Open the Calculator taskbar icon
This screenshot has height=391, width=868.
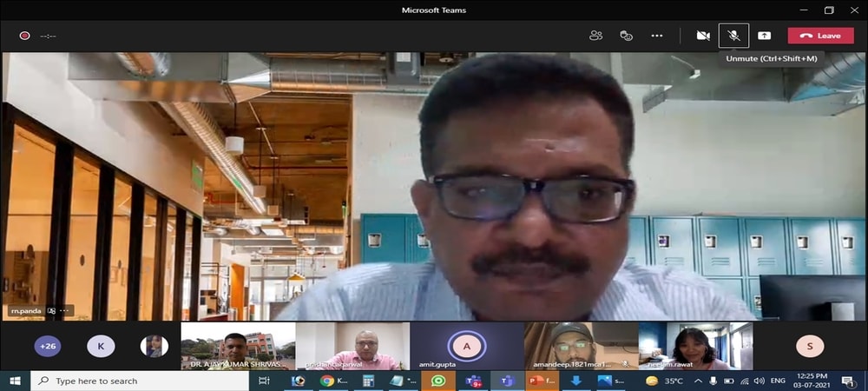click(x=368, y=381)
